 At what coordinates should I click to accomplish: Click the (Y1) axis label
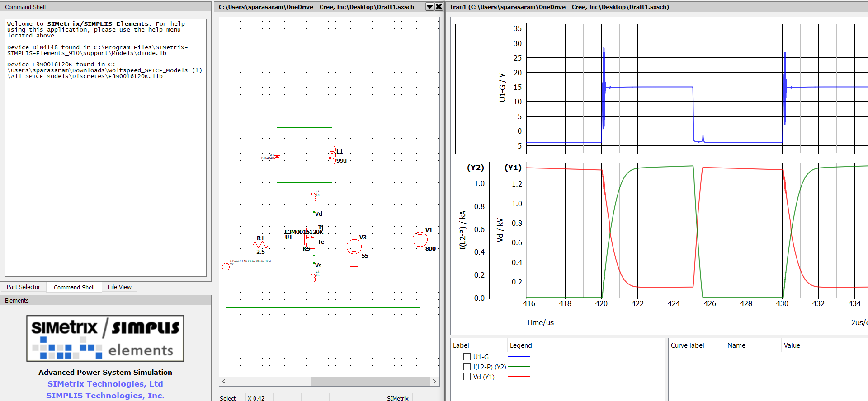tap(513, 168)
